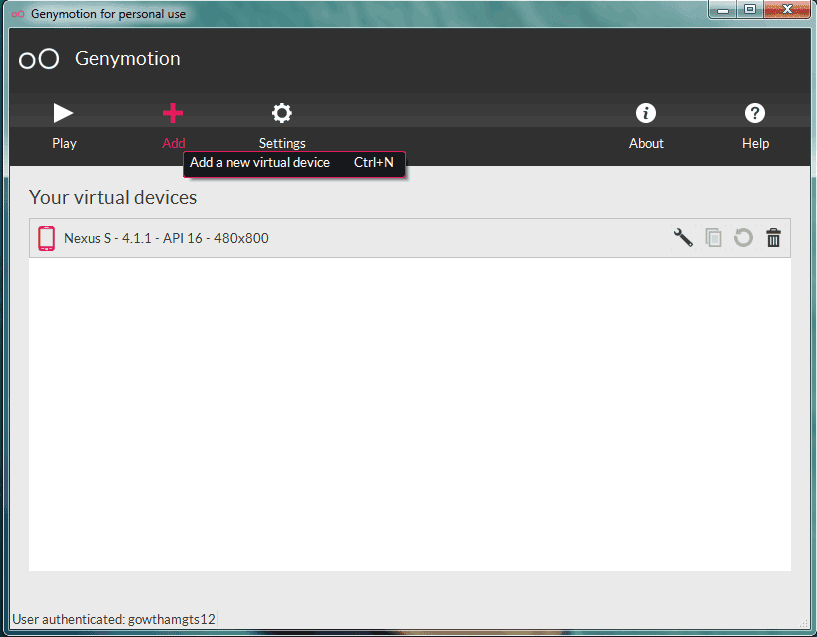Viewport: 817px width, 637px height.
Task: Maximize the Genymotion window
Action: pyautogui.click(x=750, y=9)
